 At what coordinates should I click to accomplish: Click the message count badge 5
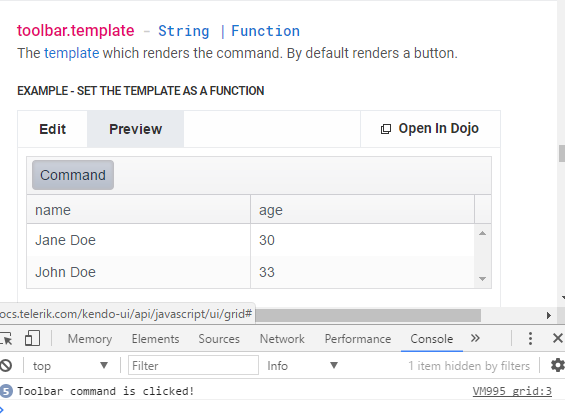click(6, 391)
